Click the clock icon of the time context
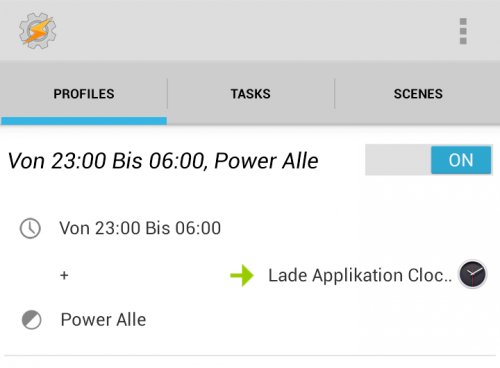The height and width of the screenshot is (368, 500). coord(30,228)
